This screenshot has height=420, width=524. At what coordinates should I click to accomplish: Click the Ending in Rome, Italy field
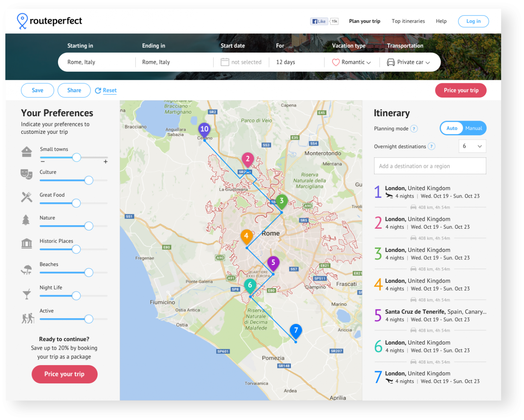click(x=174, y=62)
